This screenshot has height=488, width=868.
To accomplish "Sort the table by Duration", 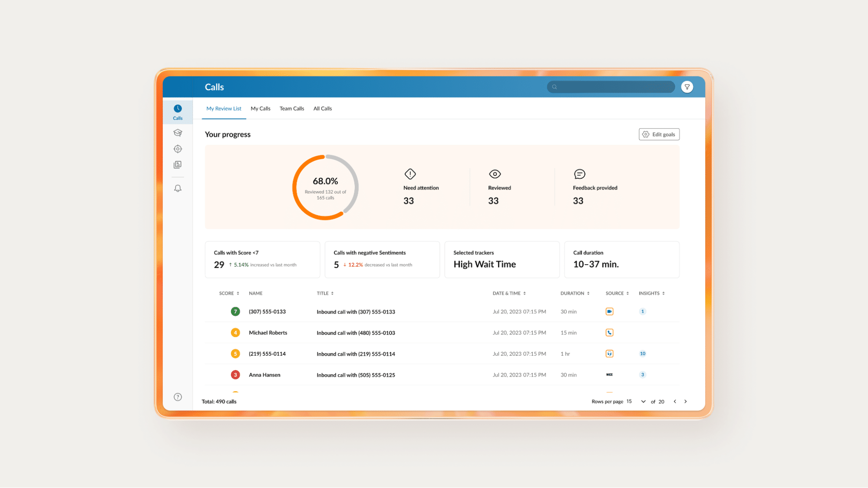I will [574, 293].
